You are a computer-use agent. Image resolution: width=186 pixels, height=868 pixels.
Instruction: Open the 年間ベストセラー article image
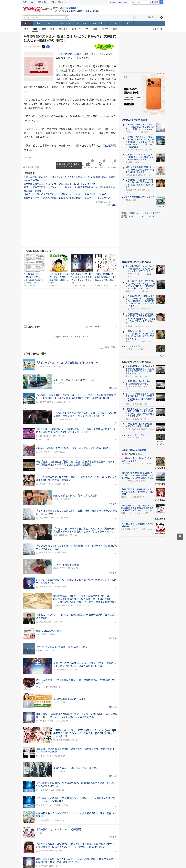[39, 66]
